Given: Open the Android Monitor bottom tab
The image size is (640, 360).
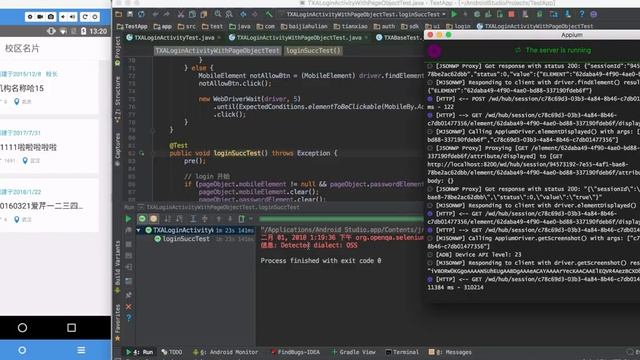Looking at the screenshot, I should pos(225,352).
